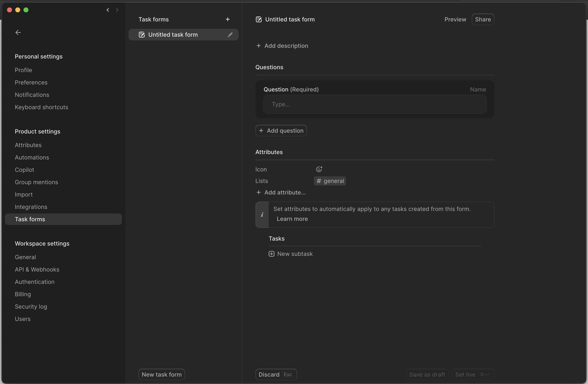Click the Icon field smiley face icon

(x=319, y=169)
